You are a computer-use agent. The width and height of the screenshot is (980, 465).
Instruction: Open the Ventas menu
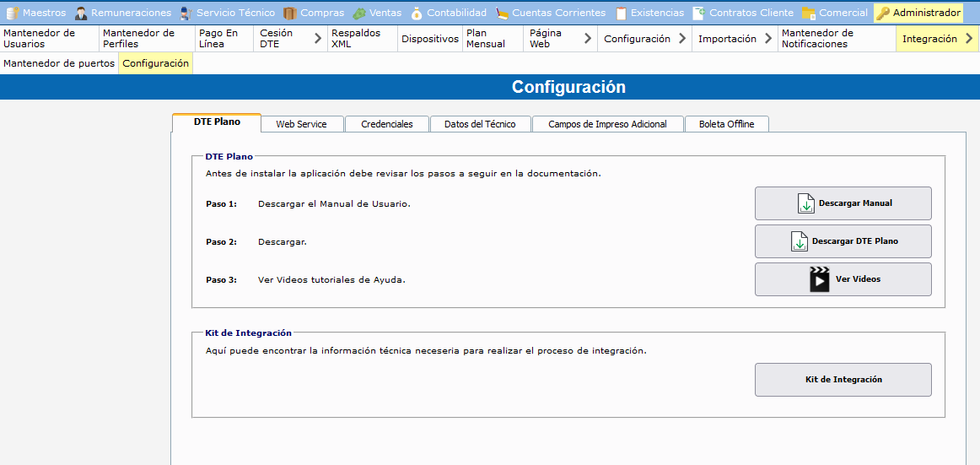pyautogui.click(x=378, y=13)
